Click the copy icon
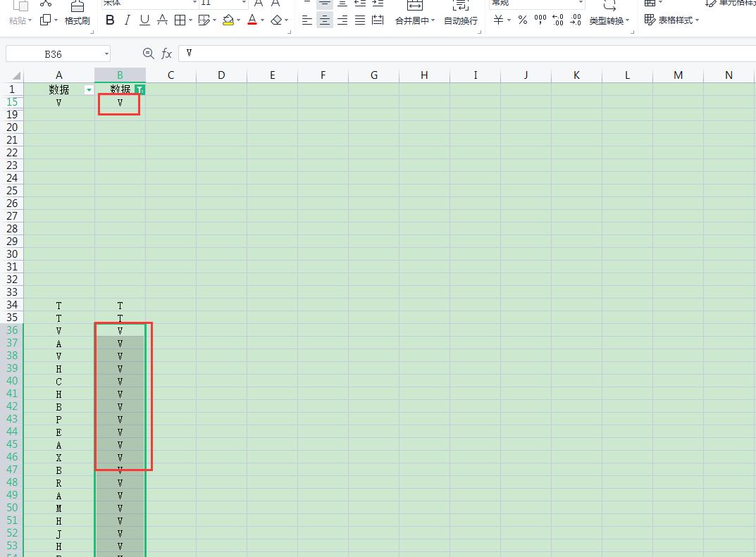This screenshot has height=557, width=756. click(45, 20)
